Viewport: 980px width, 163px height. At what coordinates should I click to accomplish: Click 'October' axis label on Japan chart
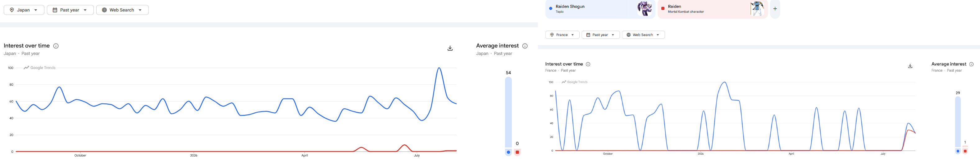click(80, 156)
